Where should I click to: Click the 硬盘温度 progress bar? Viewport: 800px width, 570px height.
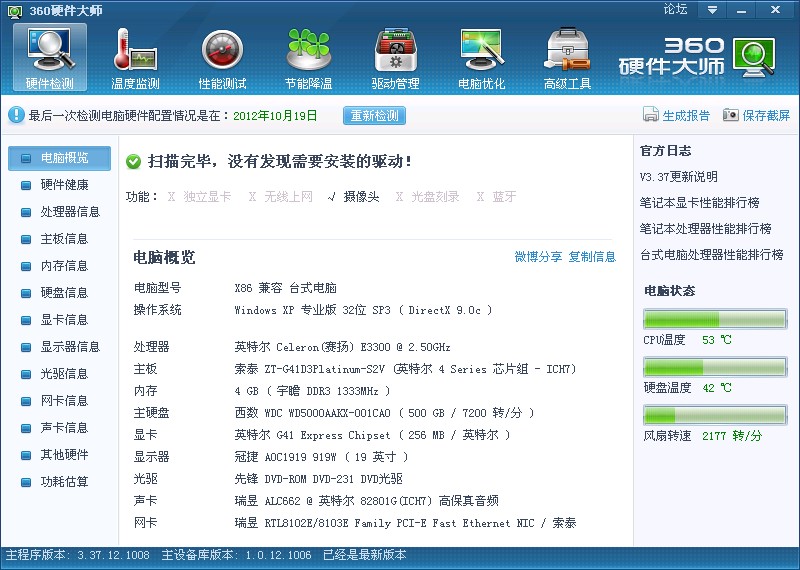click(715, 367)
